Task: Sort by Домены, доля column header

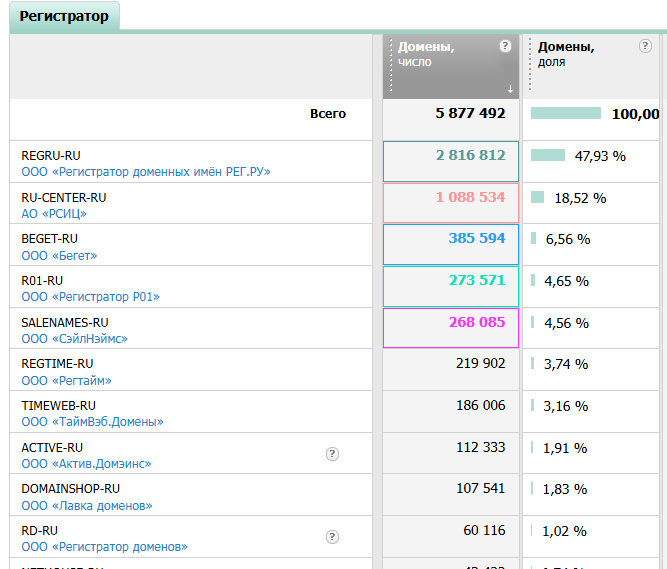Action: [591, 67]
